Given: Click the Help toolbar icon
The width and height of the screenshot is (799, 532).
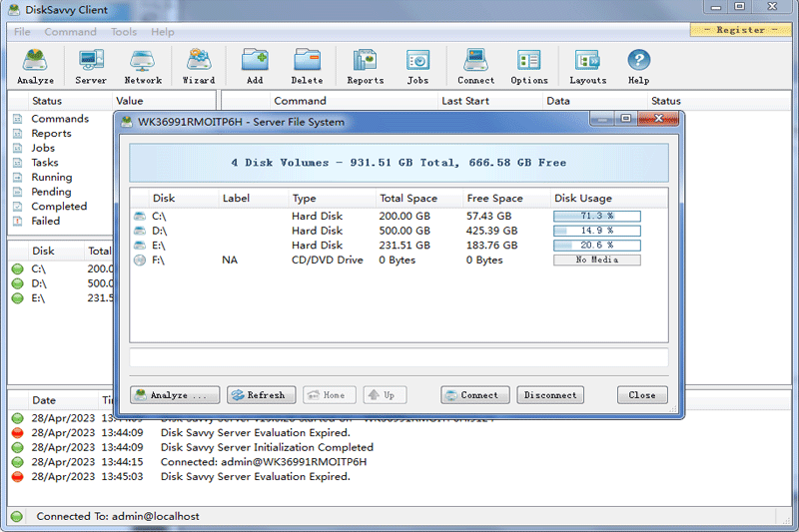Looking at the screenshot, I should [638, 66].
